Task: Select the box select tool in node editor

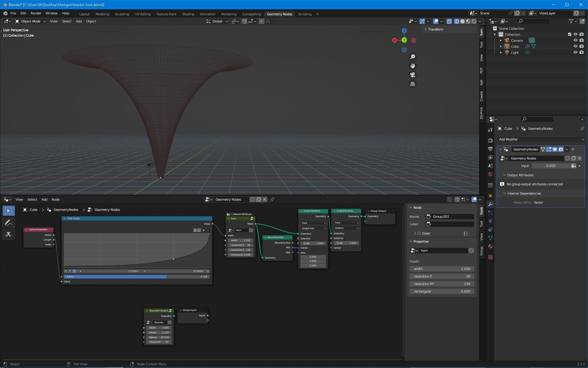Action: 9,211
